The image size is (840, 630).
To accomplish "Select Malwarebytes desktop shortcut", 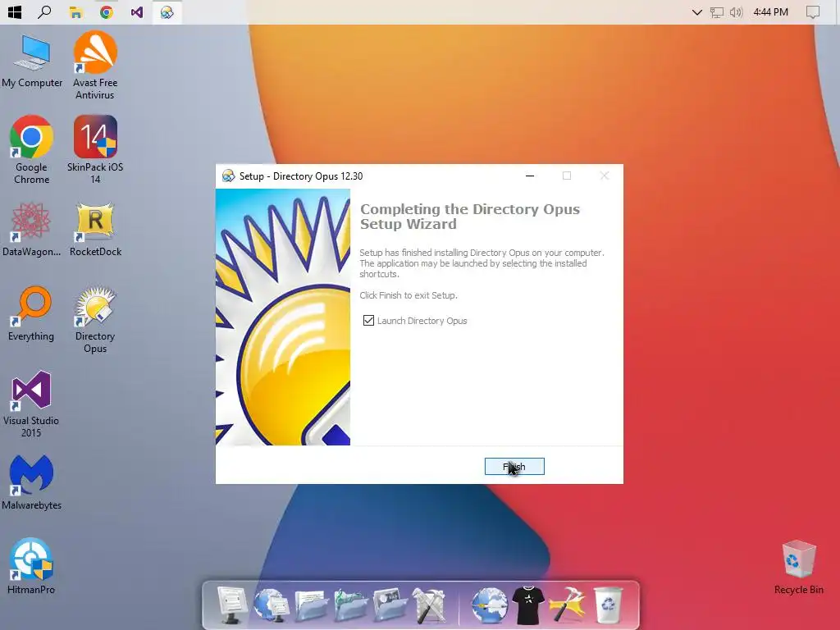I will pos(32,482).
